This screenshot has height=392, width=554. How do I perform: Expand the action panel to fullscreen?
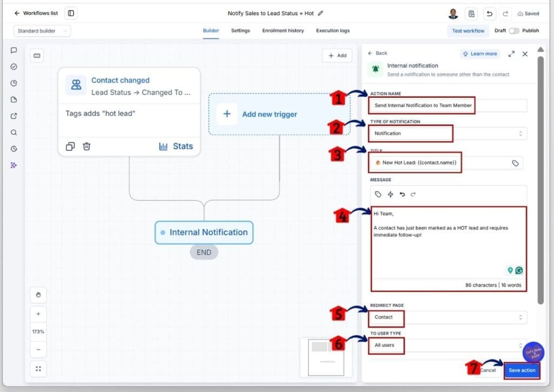pos(511,54)
